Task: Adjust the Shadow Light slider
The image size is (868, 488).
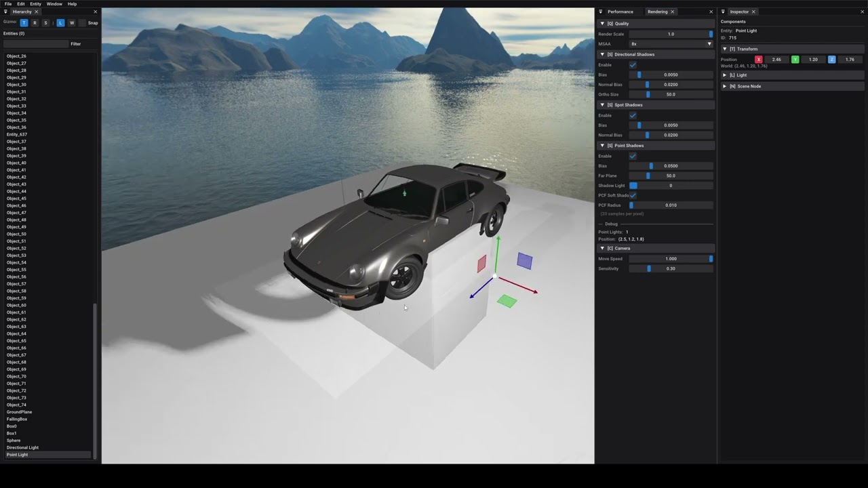Action: [x=671, y=186]
